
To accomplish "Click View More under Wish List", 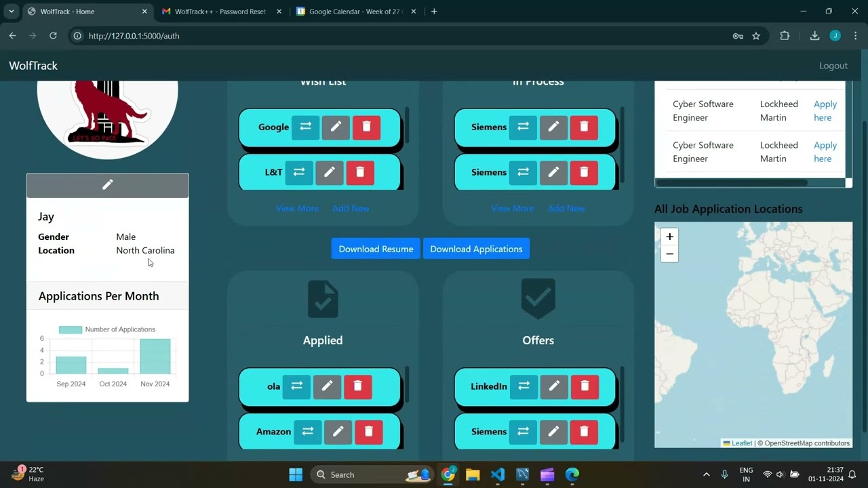I will pos(297,208).
